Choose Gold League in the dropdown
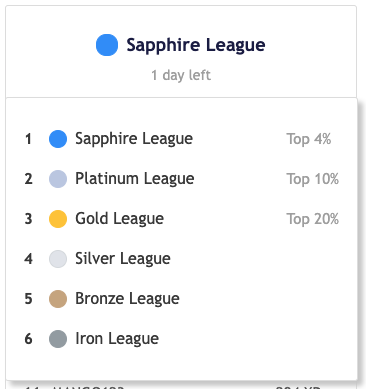 (x=182, y=219)
